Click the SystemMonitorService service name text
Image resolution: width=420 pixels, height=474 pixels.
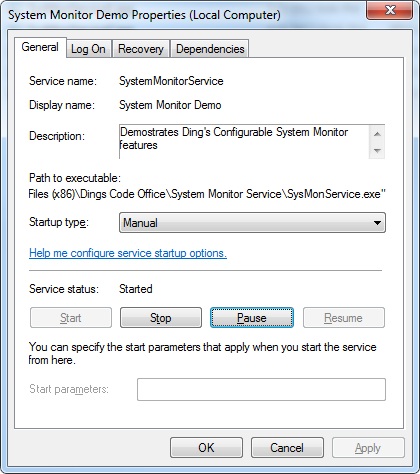pyautogui.click(x=171, y=81)
